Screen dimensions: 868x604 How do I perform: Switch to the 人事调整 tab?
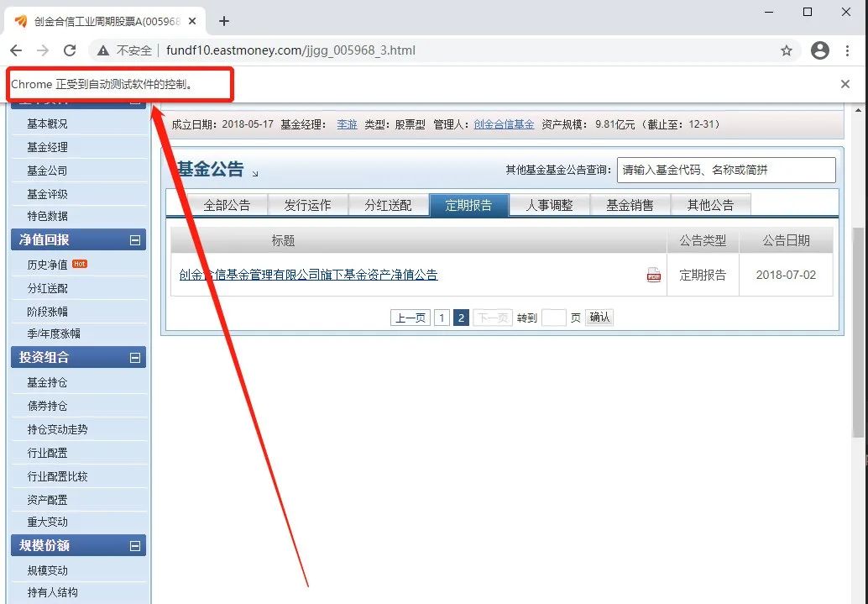[x=550, y=204]
